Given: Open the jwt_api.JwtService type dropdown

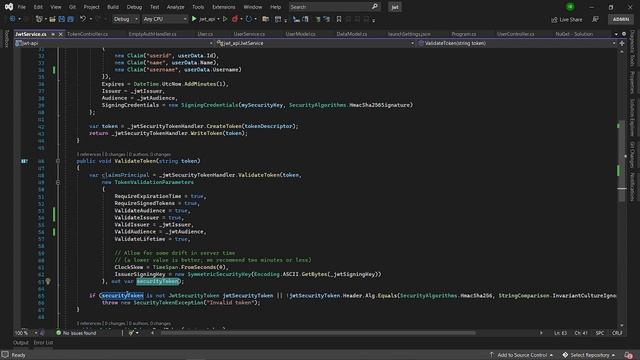Looking at the screenshot, I should click(315, 43).
